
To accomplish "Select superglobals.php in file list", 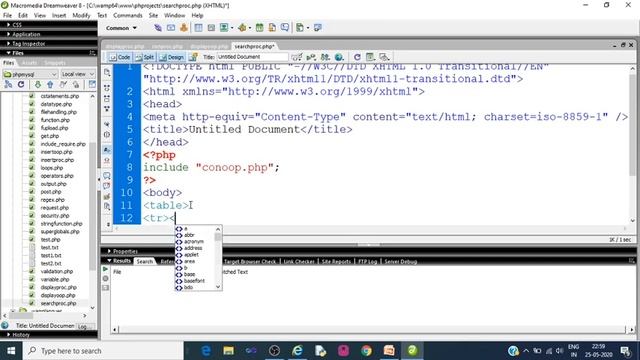I will pos(60,231).
